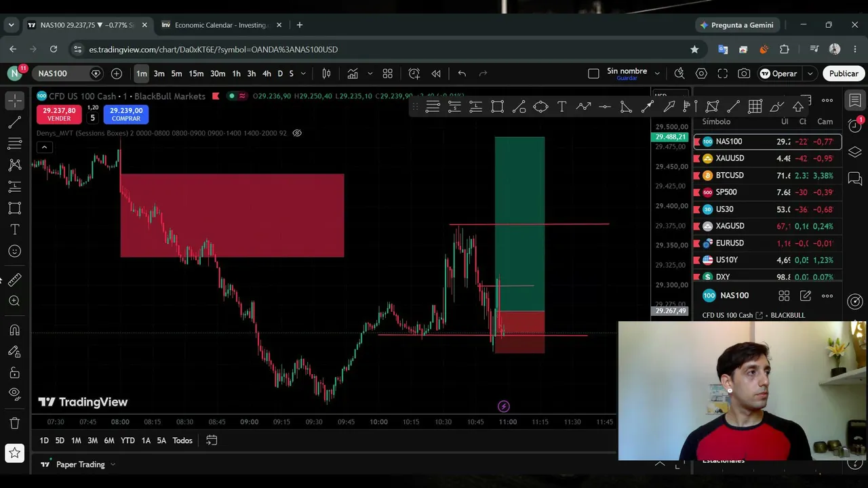
Task: Enter fullscreen chart mode
Action: [x=723, y=73]
